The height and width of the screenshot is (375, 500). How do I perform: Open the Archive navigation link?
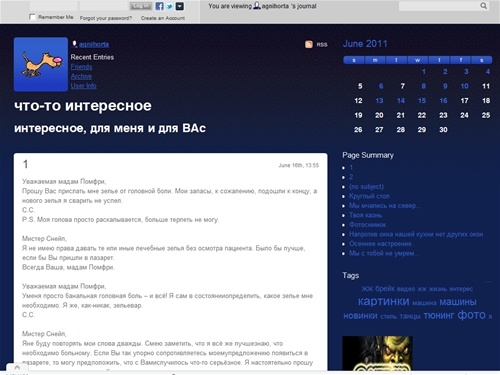[x=81, y=76]
